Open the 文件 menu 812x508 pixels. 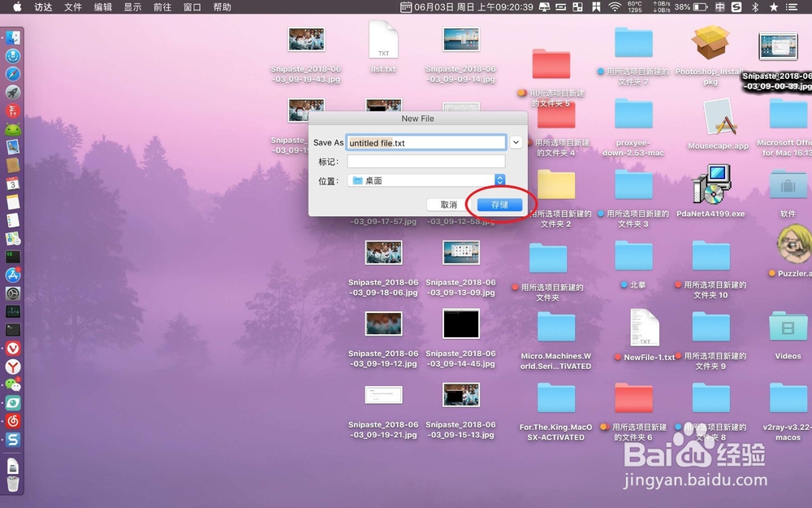[72, 7]
